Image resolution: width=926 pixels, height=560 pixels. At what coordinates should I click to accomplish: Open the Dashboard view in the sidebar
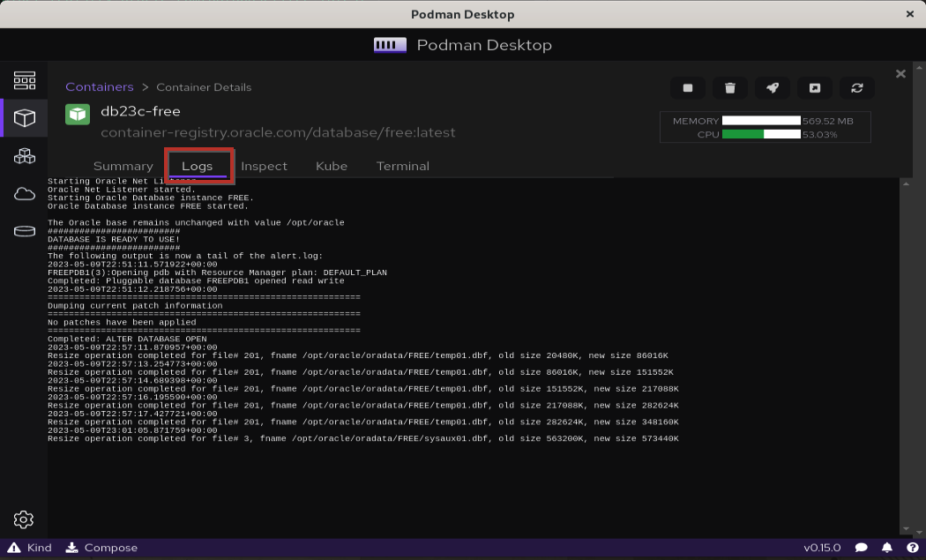click(25, 79)
